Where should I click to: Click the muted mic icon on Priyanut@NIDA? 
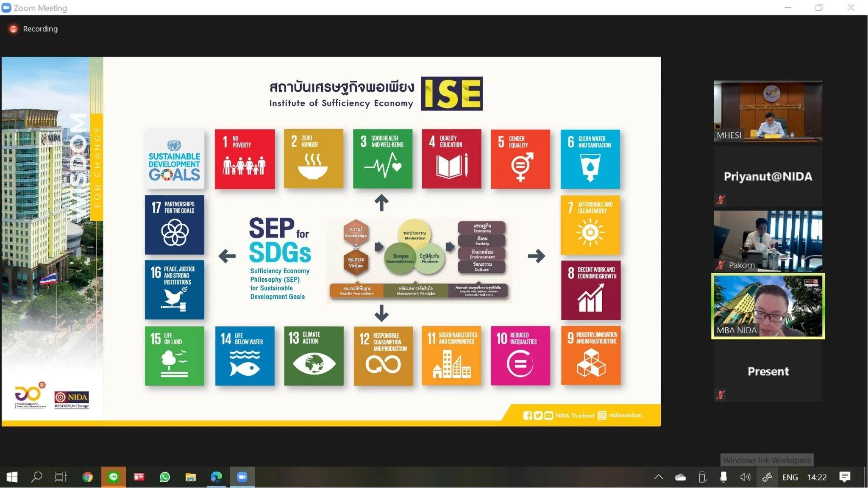721,200
